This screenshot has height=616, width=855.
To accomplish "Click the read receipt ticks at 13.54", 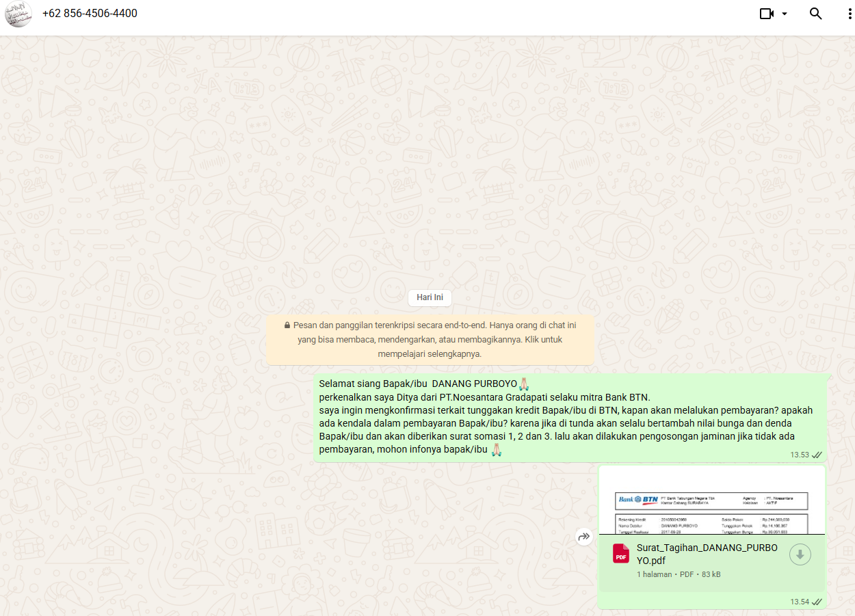I will [x=817, y=602].
